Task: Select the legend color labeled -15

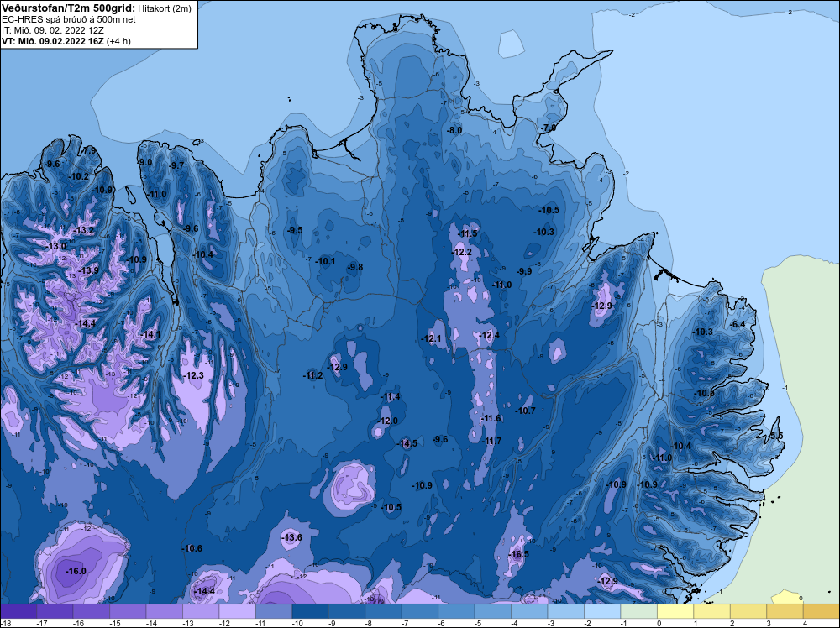Action: click(x=128, y=611)
